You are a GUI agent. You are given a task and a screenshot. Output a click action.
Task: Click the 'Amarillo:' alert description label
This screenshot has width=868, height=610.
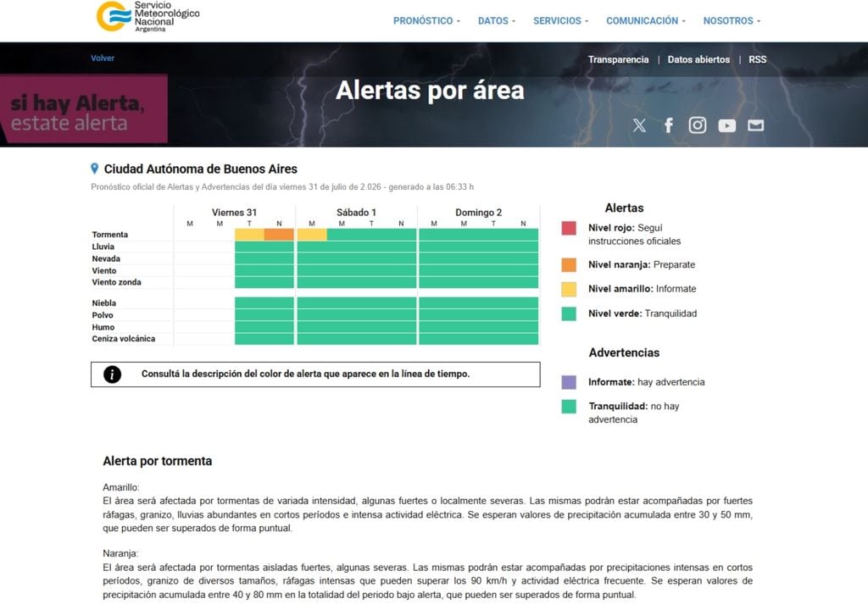click(x=120, y=488)
